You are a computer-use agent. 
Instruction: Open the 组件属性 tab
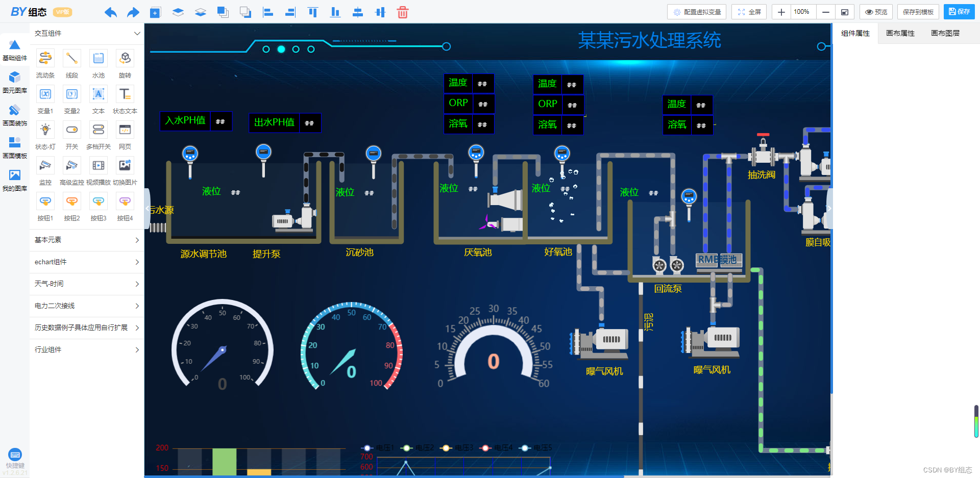855,33
